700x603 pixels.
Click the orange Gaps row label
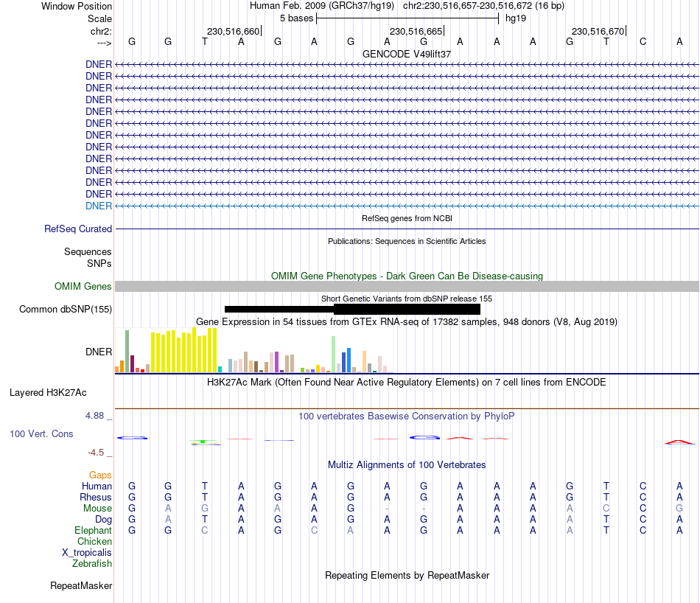tap(100, 475)
